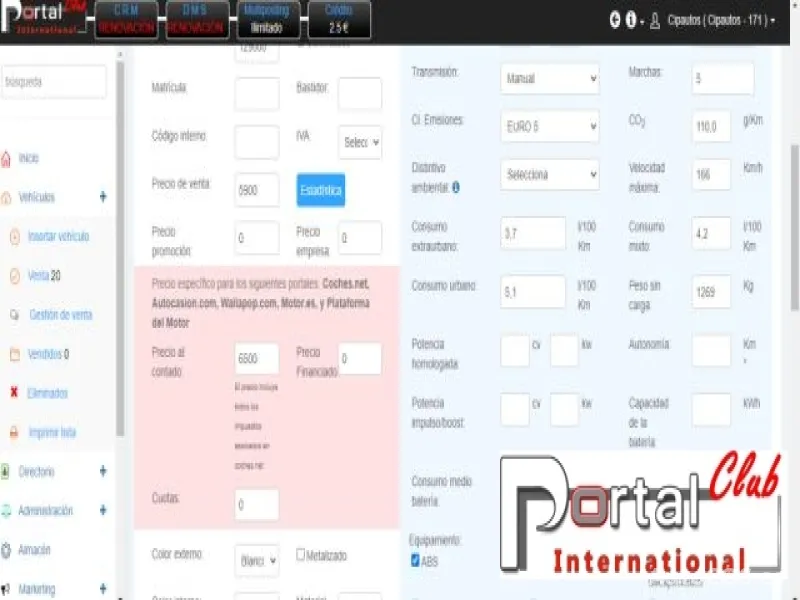Viewport: 800px width, 600px height.
Task: Enable the Metalizado checkbox
Action: tap(301, 554)
